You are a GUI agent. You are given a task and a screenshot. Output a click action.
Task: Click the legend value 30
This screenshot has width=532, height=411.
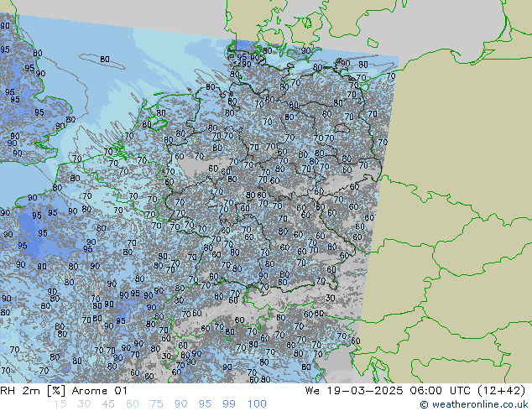[84, 404]
